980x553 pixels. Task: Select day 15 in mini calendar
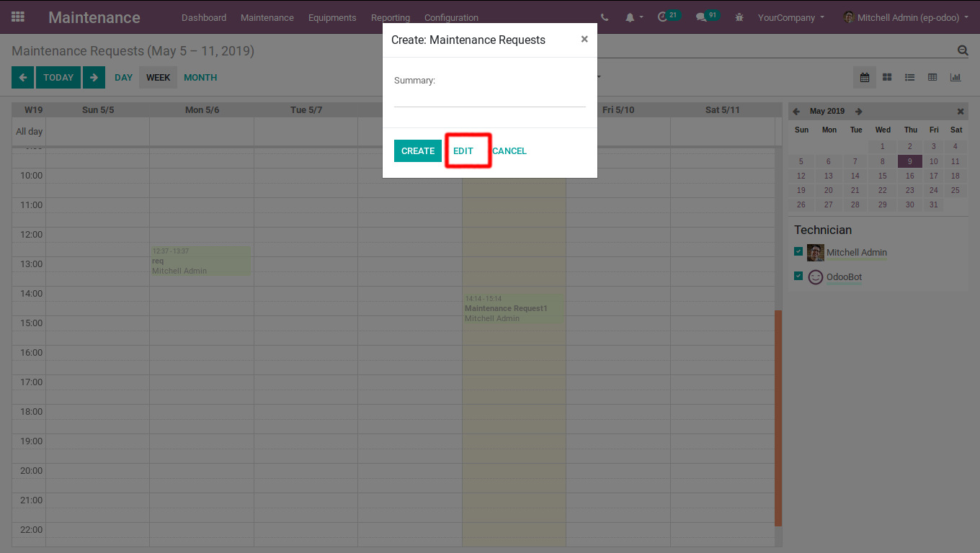[883, 176]
